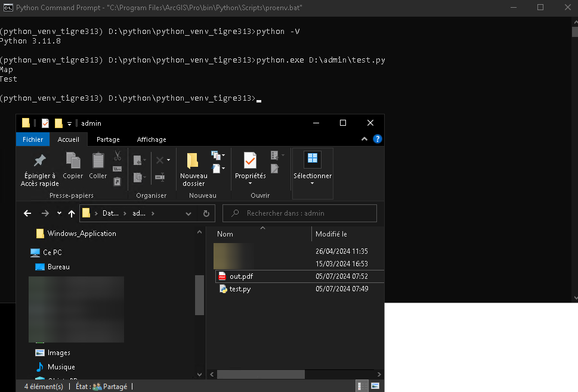
Task: Click the Sélectionner grid icon
Action: click(313, 159)
